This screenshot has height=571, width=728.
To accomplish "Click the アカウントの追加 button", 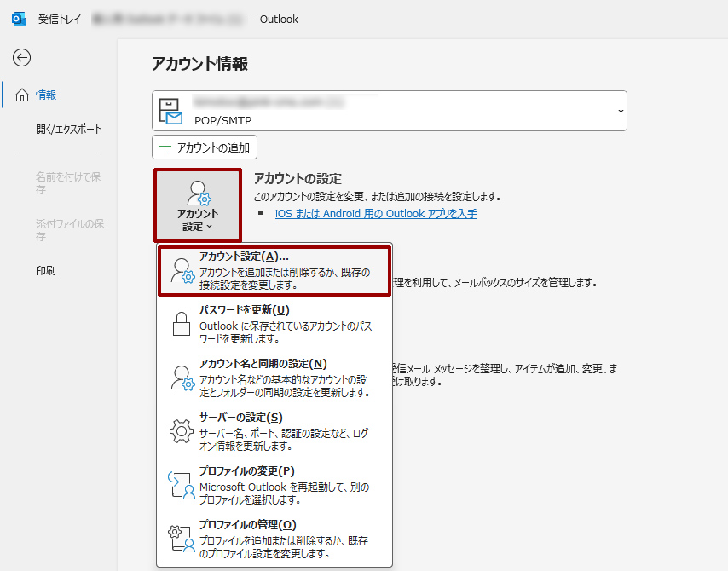I will [x=205, y=147].
